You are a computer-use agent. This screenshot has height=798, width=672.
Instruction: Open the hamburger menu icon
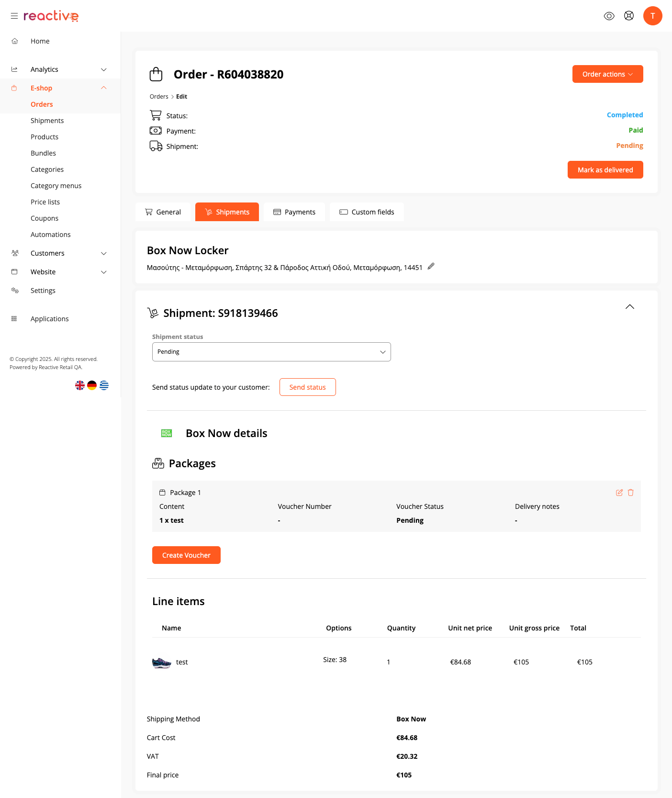pos(14,16)
